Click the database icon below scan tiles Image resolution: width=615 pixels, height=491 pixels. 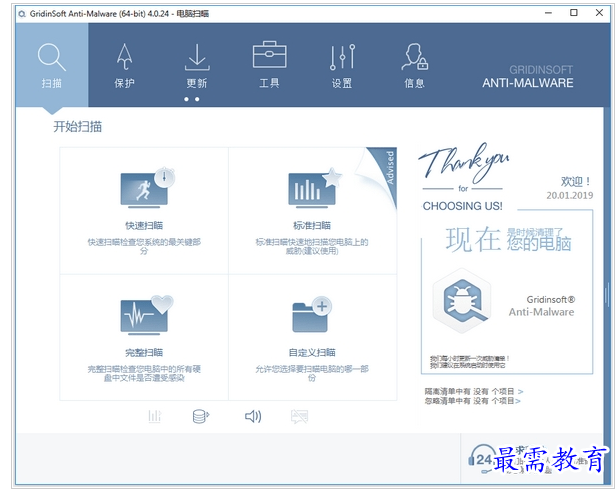201,416
